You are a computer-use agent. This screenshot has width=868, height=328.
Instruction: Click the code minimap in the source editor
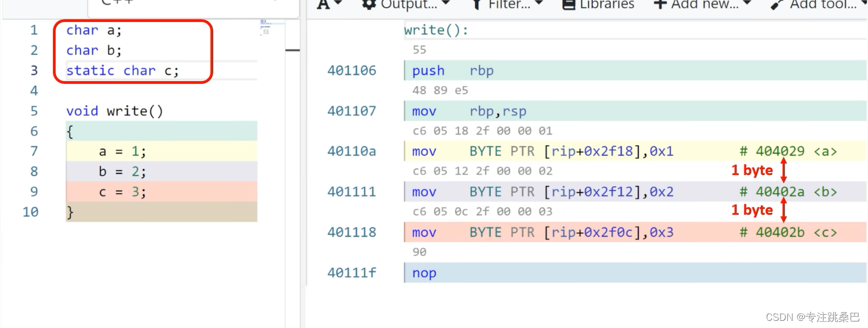pyautogui.click(x=265, y=27)
